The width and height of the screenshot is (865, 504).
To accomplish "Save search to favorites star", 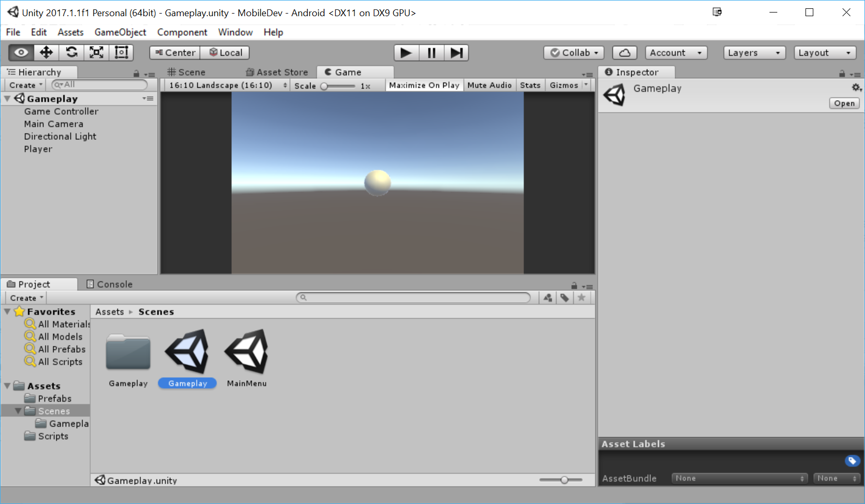I will [x=582, y=298].
